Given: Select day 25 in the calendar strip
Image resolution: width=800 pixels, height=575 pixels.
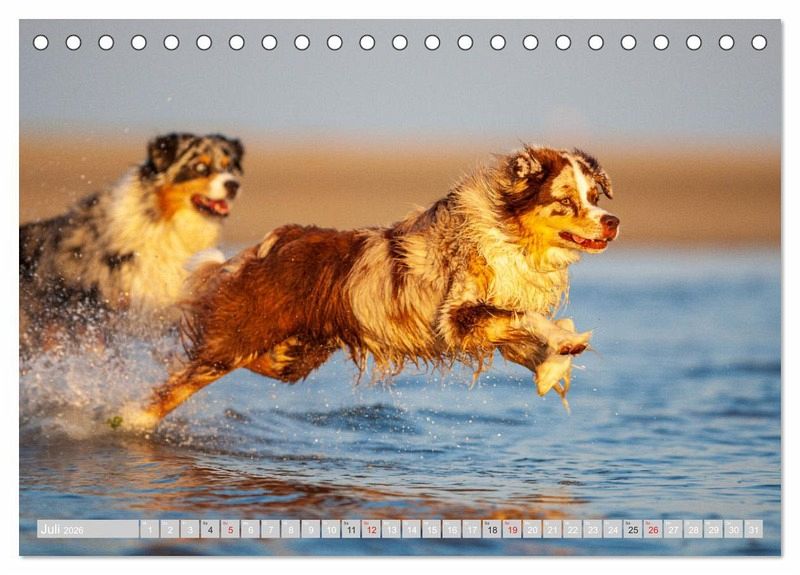Looking at the screenshot, I should 633,529.
